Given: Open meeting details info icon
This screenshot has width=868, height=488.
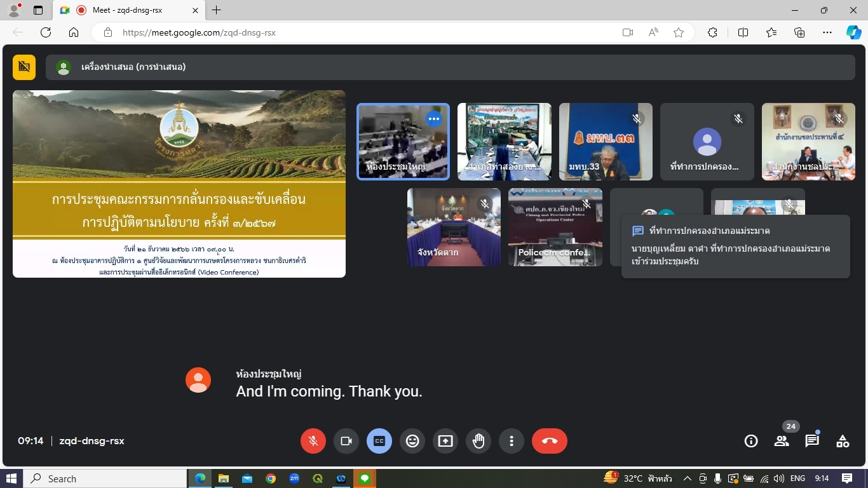Looking at the screenshot, I should click(x=751, y=441).
